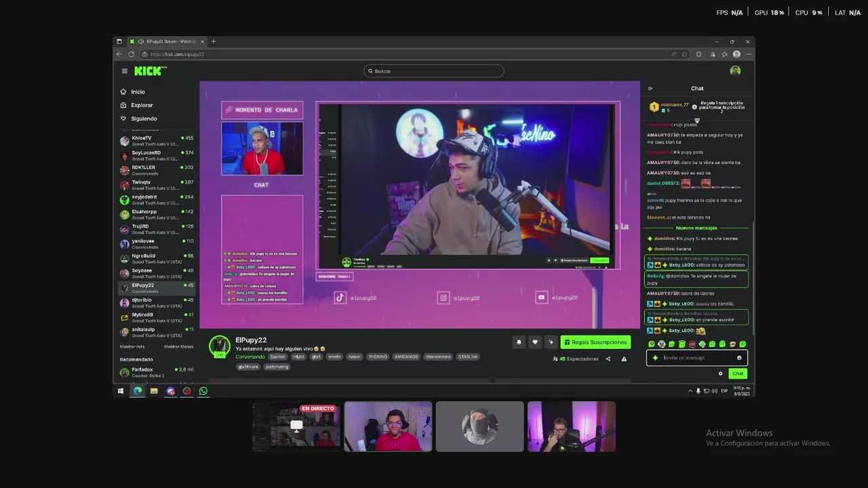Image resolution: width=868 pixels, height=488 pixels.
Task: Expand list with Mostrar más
Action: point(132,346)
